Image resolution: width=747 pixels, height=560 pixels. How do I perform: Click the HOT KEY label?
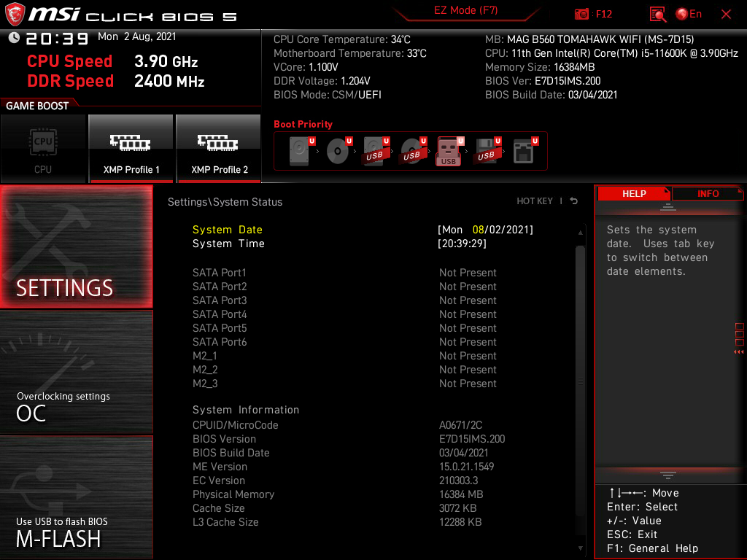pos(535,201)
